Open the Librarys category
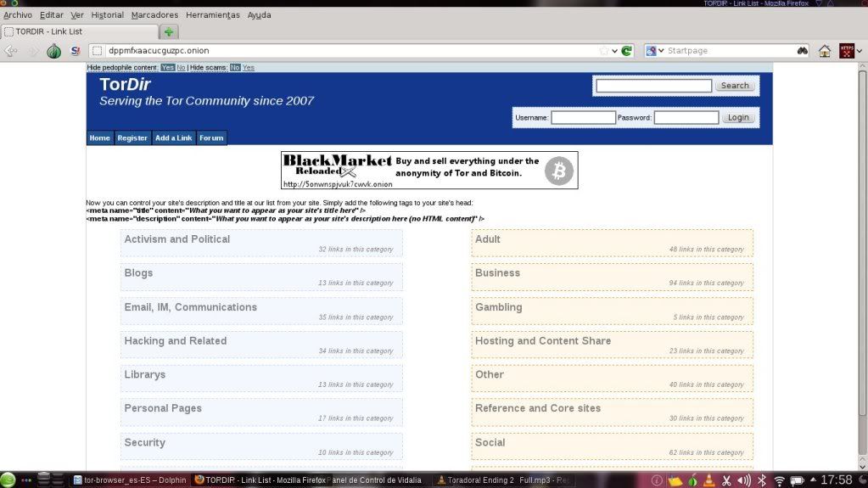 [145, 375]
